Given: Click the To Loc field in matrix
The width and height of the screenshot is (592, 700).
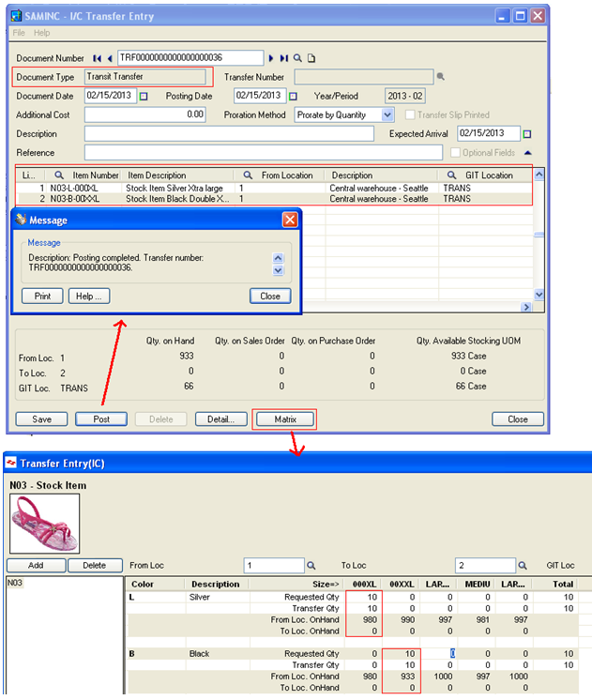Looking at the screenshot, I should (x=485, y=566).
